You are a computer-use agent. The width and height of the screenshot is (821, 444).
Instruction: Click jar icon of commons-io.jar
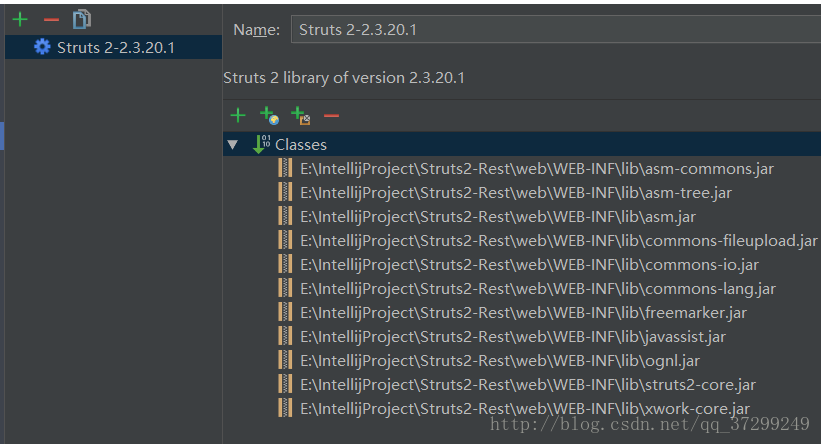pos(285,265)
